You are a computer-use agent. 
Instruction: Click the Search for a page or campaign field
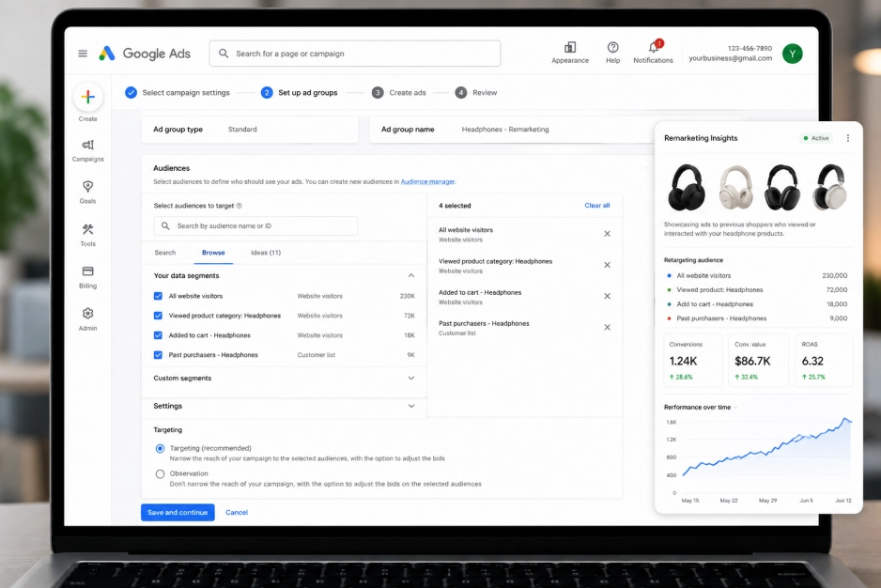point(355,54)
